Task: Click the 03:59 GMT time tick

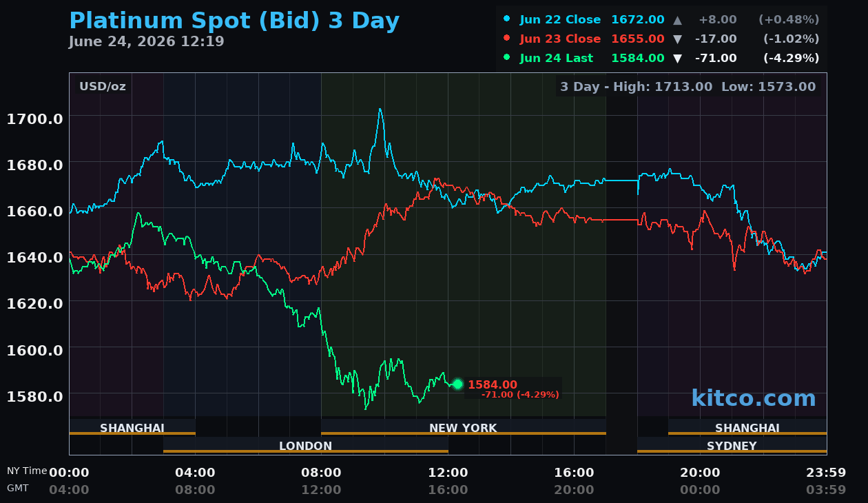Action: pos(826,490)
